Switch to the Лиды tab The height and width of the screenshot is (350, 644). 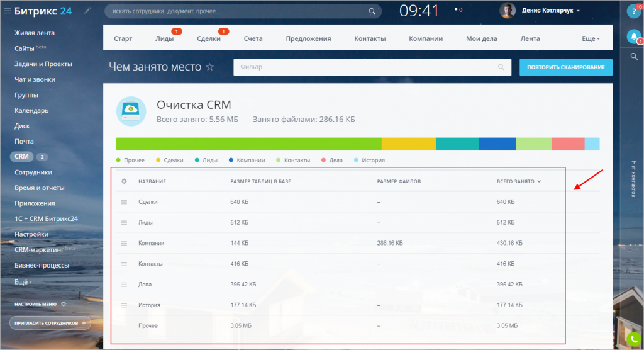point(164,38)
